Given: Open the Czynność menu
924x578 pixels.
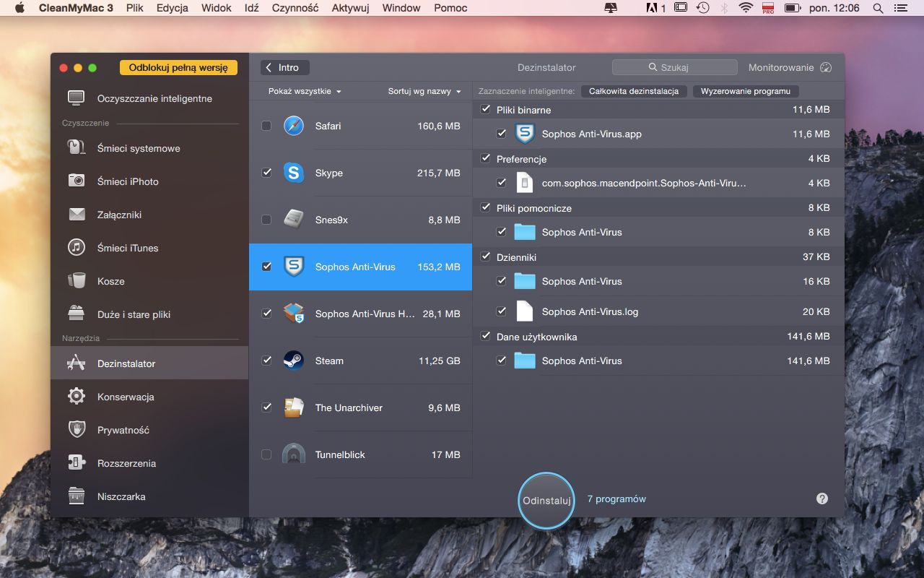Looking at the screenshot, I should point(295,8).
